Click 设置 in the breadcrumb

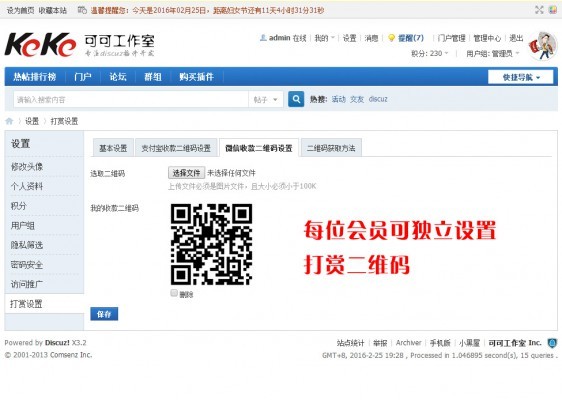coord(32,121)
